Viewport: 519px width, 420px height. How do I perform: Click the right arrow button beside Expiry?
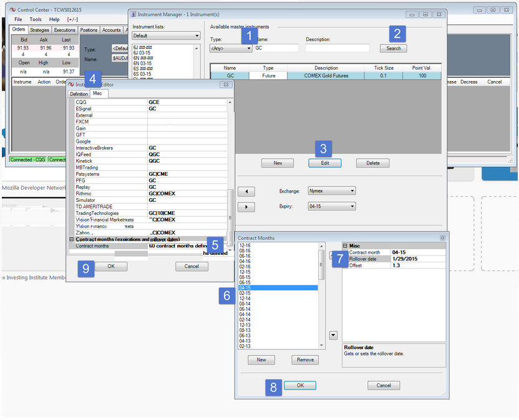[246, 207]
